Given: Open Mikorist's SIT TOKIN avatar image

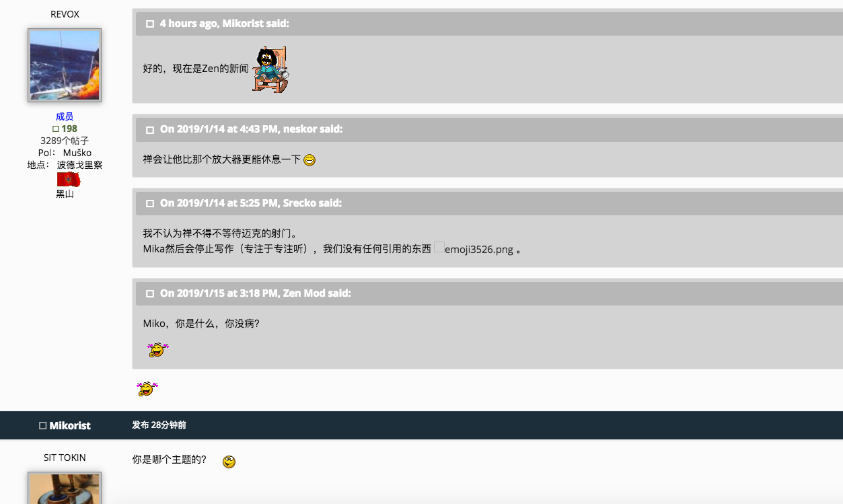Looking at the screenshot, I should tap(65, 489).
